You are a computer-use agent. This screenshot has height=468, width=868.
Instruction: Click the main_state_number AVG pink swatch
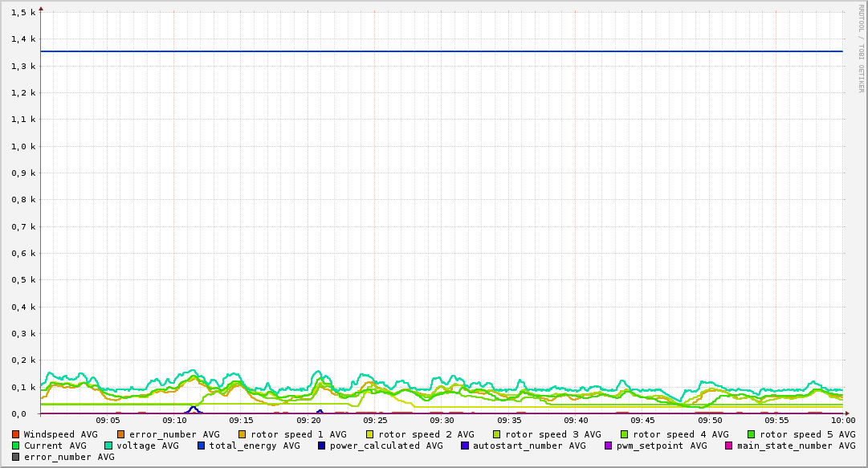coord(728,446)
